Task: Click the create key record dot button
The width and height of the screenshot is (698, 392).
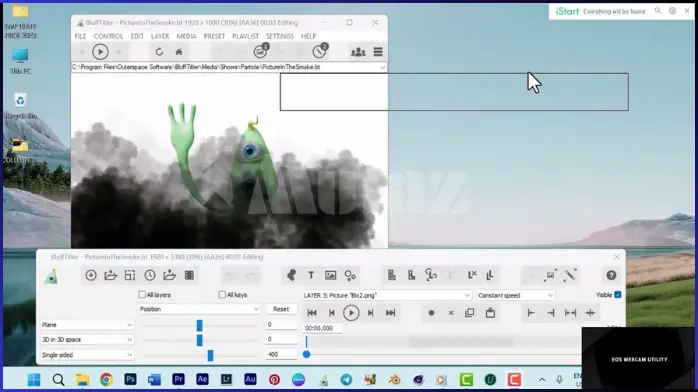Action: (x=431, y=313)
